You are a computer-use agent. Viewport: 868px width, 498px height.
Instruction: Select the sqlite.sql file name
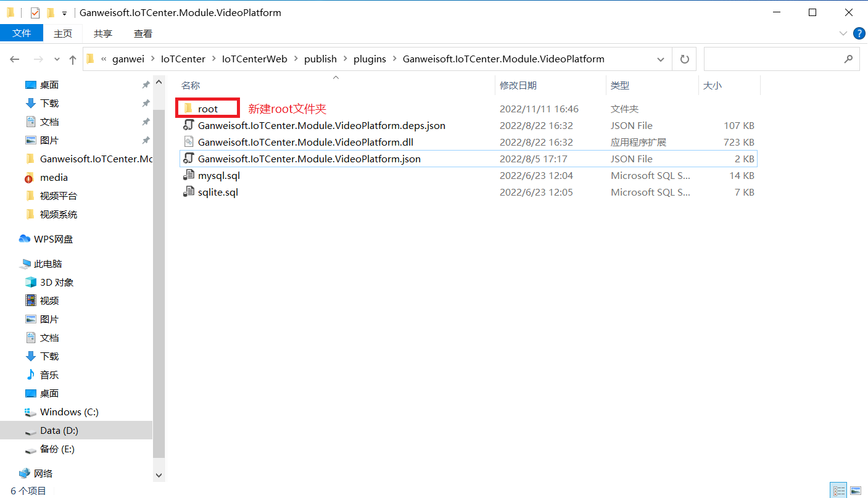(x=218, y=192)
